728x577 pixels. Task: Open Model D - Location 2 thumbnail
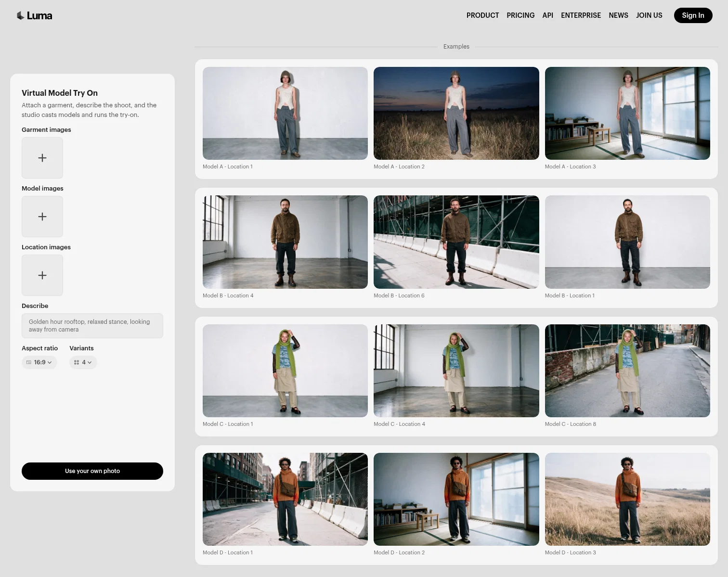coord(456,499)
